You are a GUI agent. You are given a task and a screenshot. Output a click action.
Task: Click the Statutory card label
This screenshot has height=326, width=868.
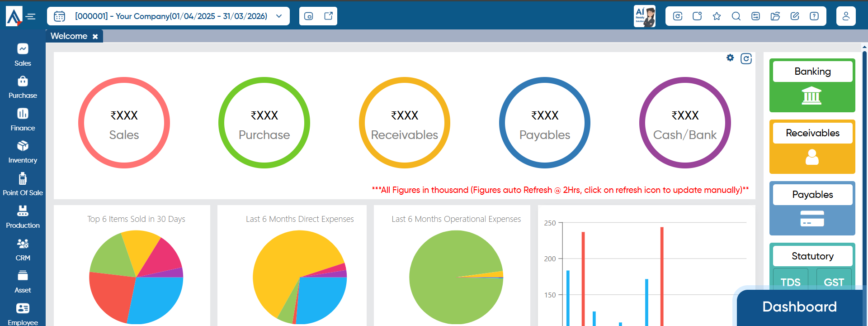tap(812, 256)
